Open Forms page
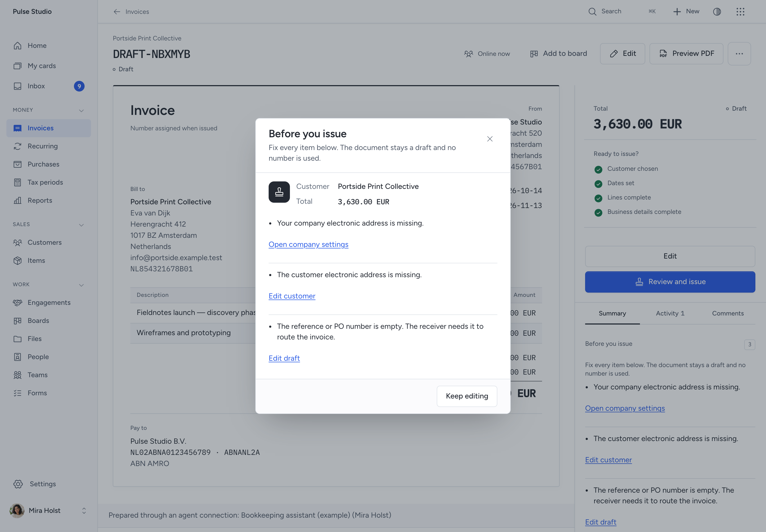Screen dimensions: 766x532 (48, 393)
